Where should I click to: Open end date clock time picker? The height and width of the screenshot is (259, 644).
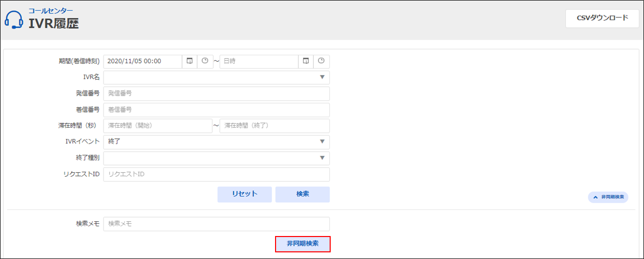[x=321, y=61]
